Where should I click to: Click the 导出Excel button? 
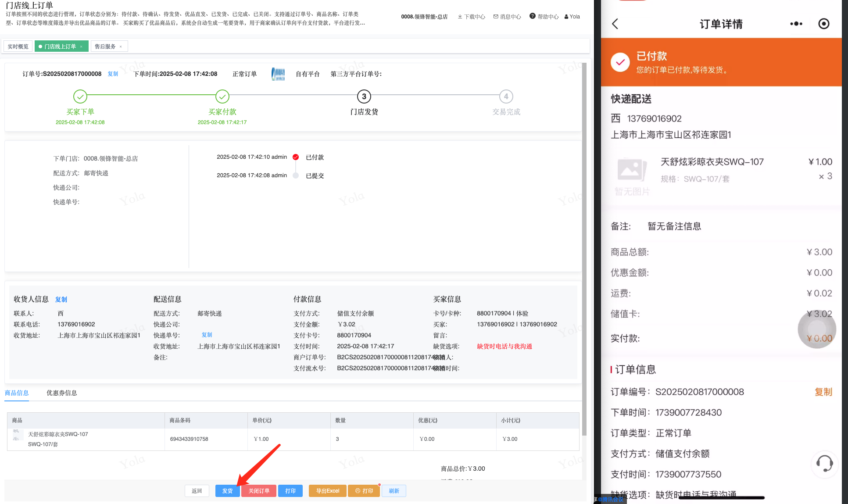tap(327, 491)
